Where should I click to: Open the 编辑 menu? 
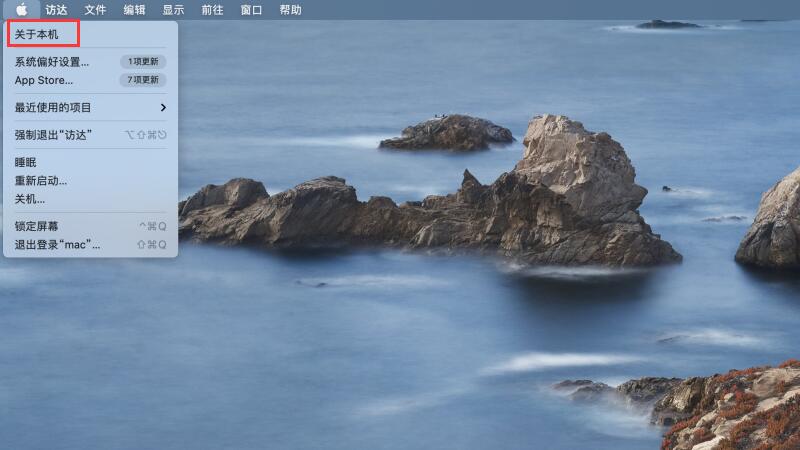tap(134, 10)
